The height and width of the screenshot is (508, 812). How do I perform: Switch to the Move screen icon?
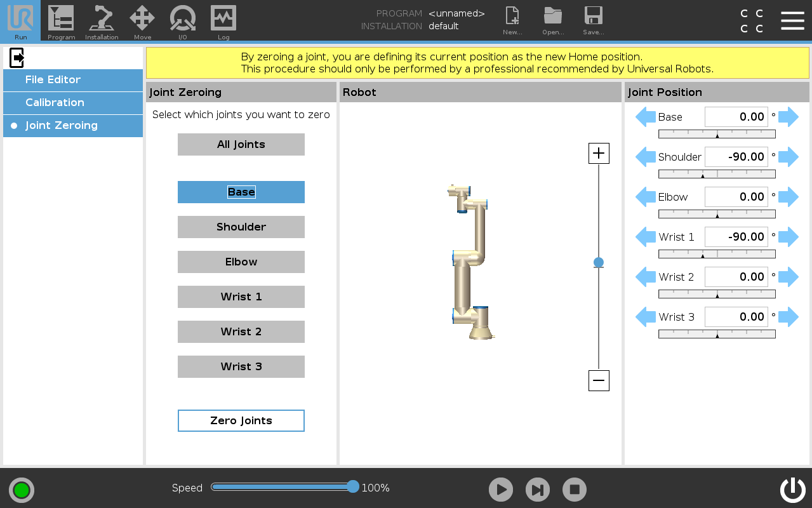pos(142,20)
